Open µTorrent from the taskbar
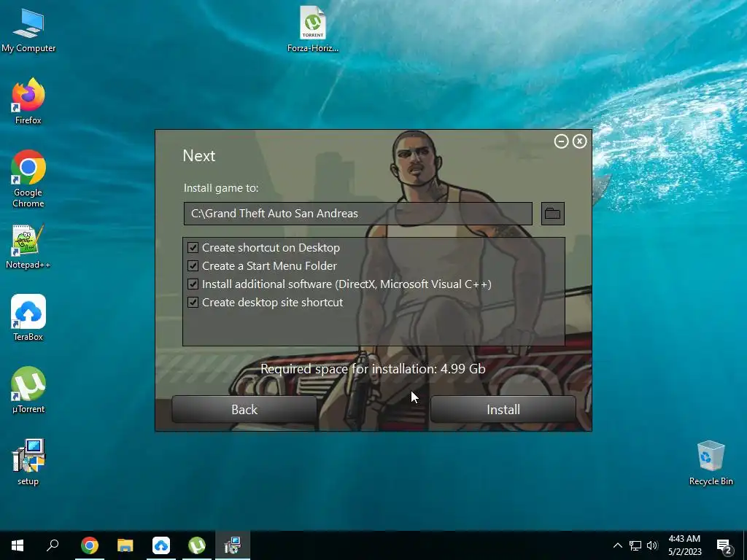The width and height of the screenshot is (747, 560). 197,545
